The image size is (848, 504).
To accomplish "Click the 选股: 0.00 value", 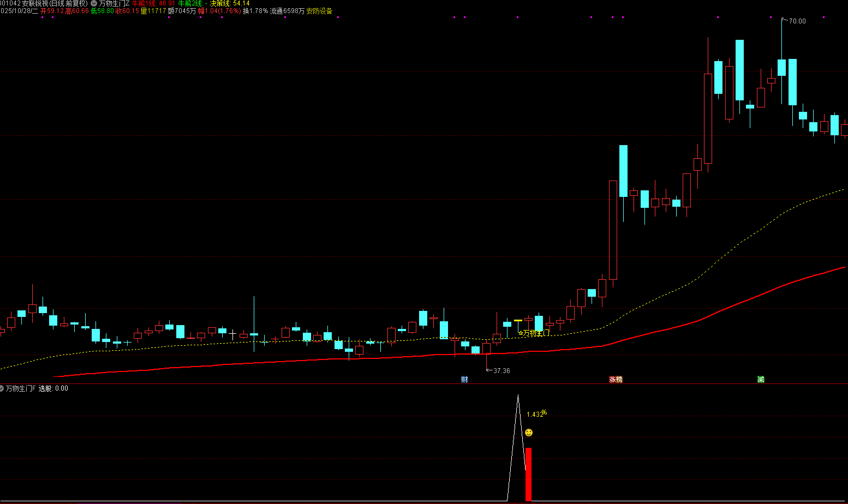I will (x=53, y=388).
